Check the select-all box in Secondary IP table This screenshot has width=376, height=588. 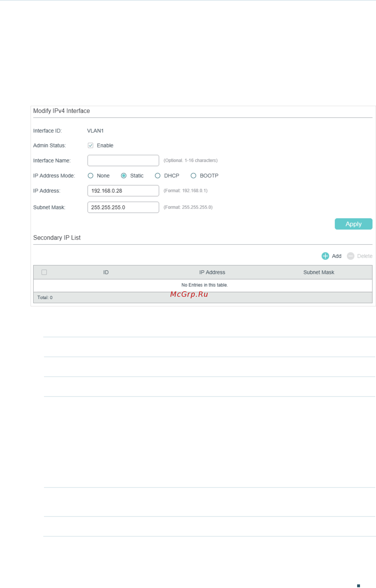coord(44,272)
